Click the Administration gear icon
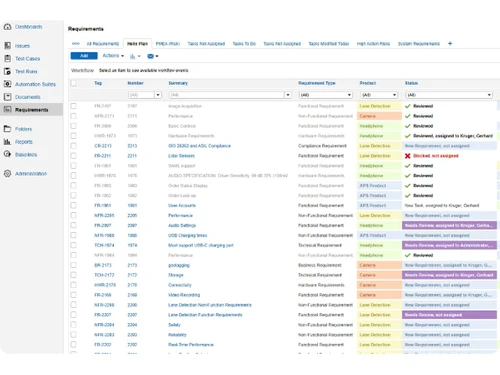 7,173
